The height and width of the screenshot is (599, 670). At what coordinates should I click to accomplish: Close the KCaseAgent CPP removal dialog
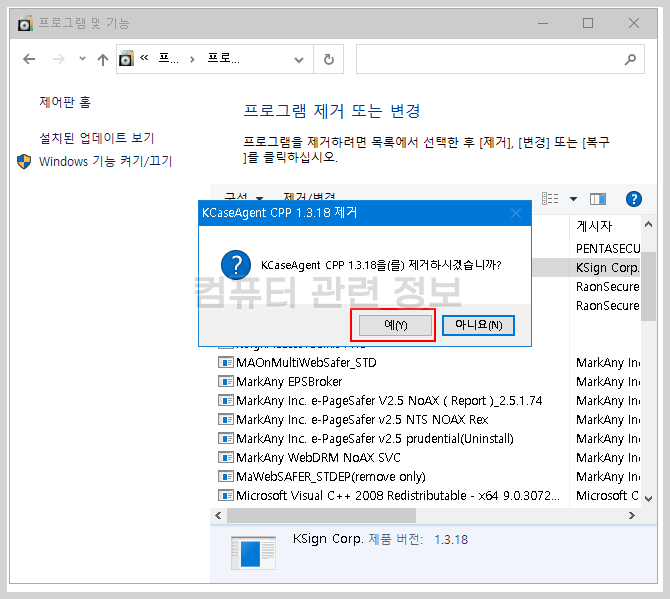click(x=516, y=213)
